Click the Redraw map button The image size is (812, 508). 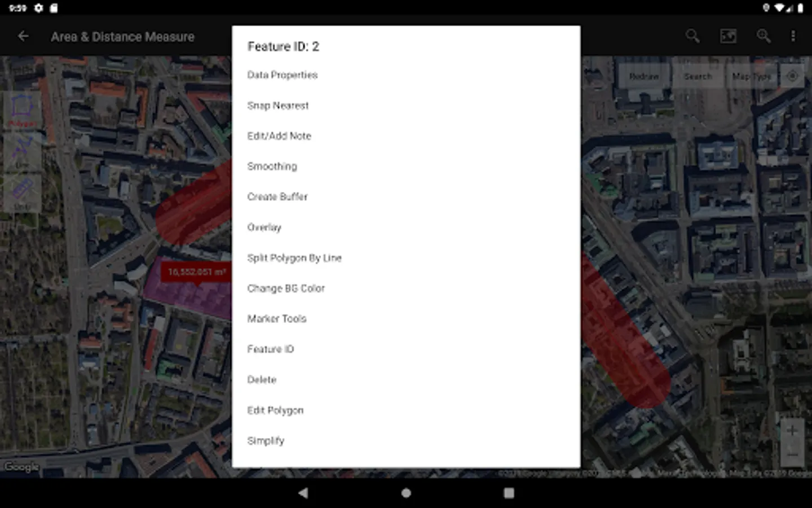tap(643, 76)
